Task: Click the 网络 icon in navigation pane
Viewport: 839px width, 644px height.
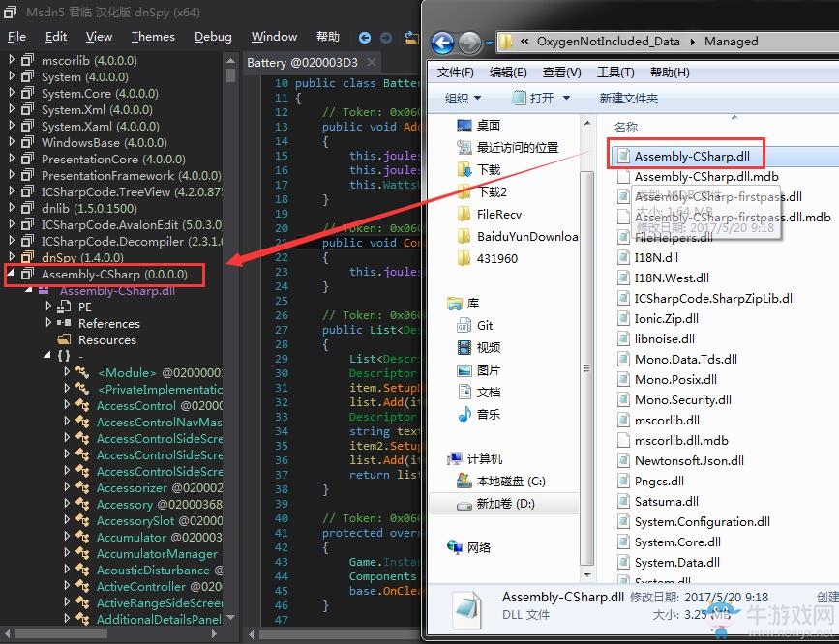Action: tap(455, 546)
